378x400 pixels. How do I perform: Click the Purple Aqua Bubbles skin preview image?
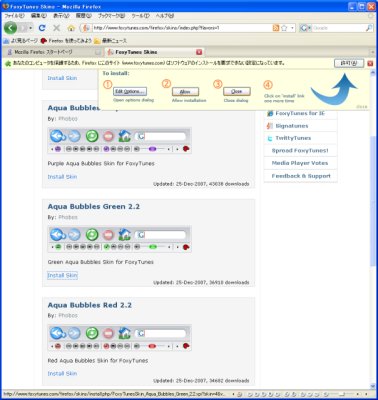tap(120, 140)
